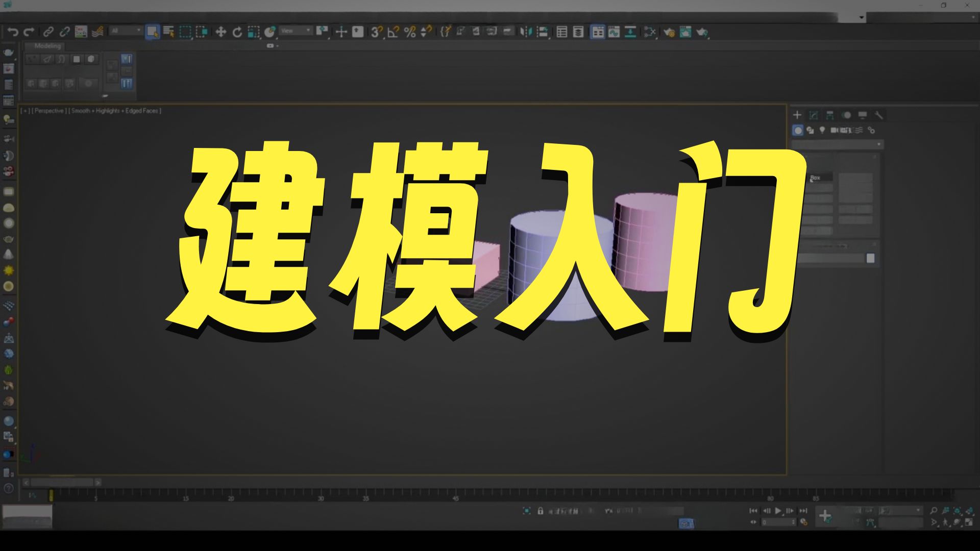Click Go to End playback button
980x551 pixels.
pyautogui.click(x=803, y=511)
